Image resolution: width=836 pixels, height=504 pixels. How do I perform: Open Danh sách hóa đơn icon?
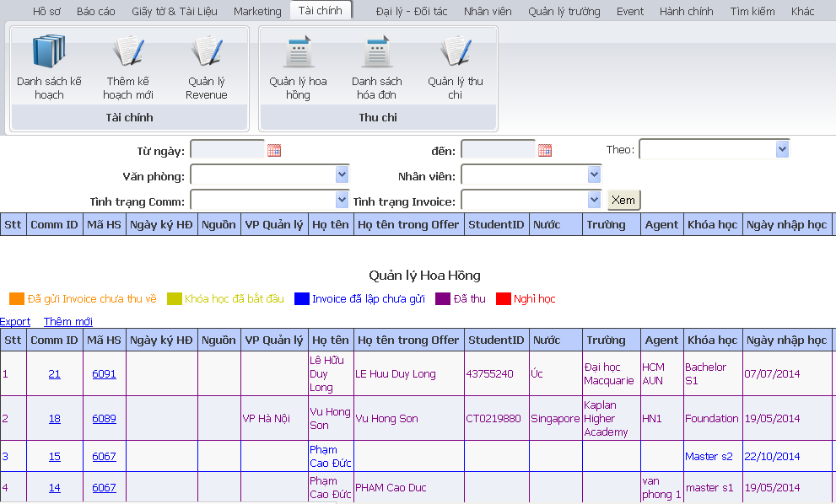[x=376, y=51]
